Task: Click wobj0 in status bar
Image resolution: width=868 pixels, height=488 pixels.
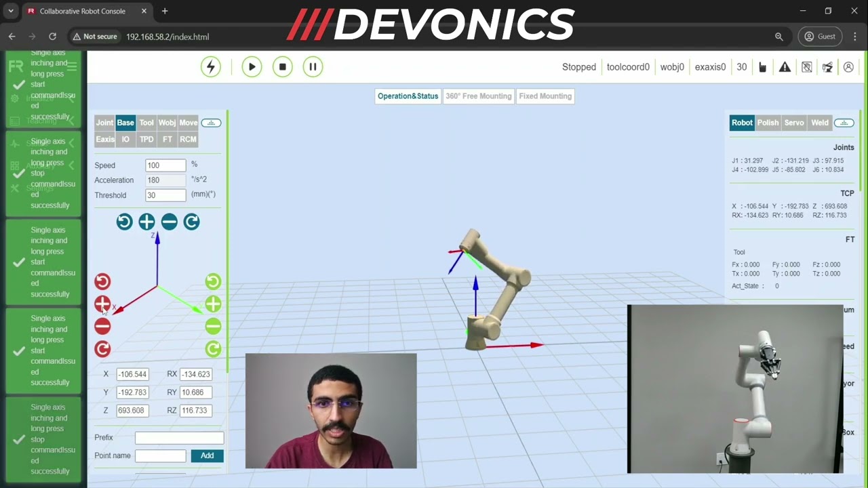Action: click(x=672, y=67)
